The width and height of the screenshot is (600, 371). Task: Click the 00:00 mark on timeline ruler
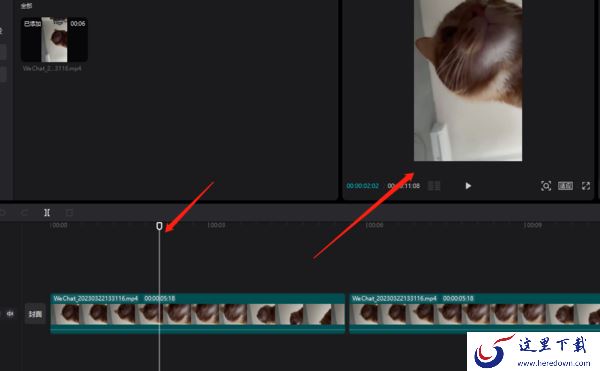point(59,225)
